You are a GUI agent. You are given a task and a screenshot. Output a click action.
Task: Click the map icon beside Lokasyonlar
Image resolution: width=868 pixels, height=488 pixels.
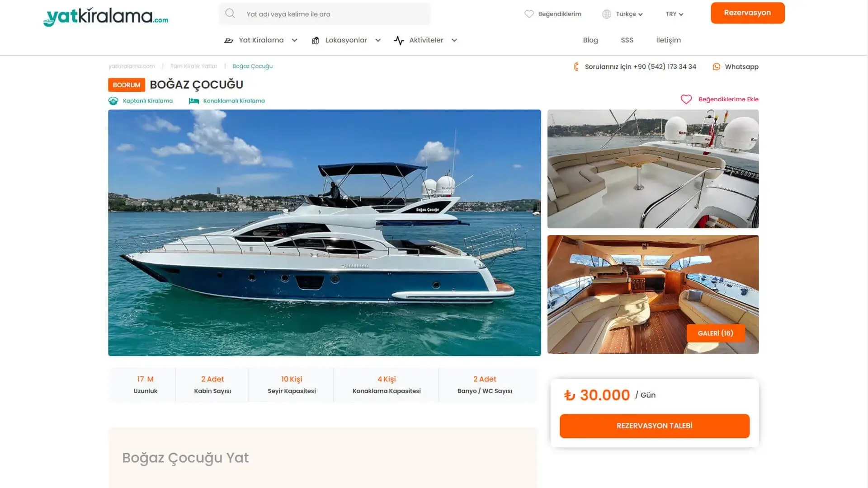316,40
